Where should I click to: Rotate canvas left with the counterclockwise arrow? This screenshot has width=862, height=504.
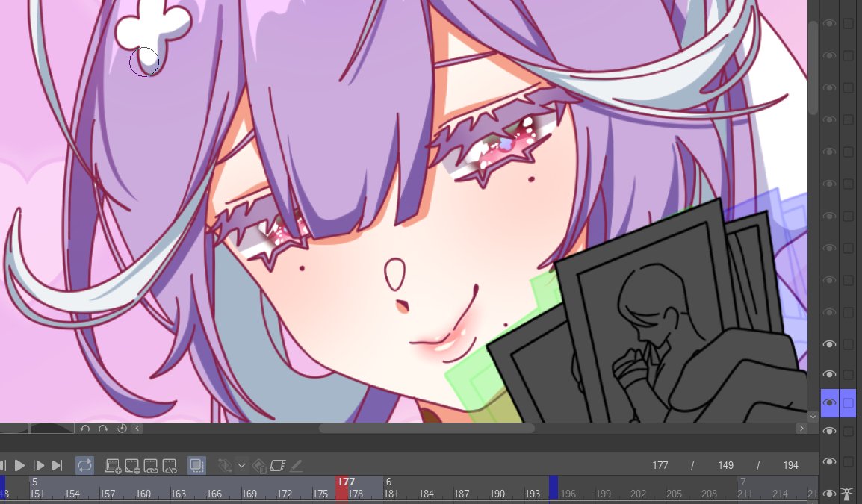click(x=85, y=428)
